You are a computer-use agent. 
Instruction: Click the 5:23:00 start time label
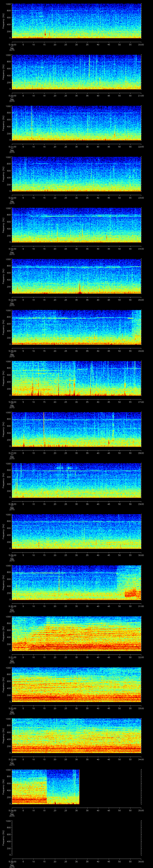(12, 249)
